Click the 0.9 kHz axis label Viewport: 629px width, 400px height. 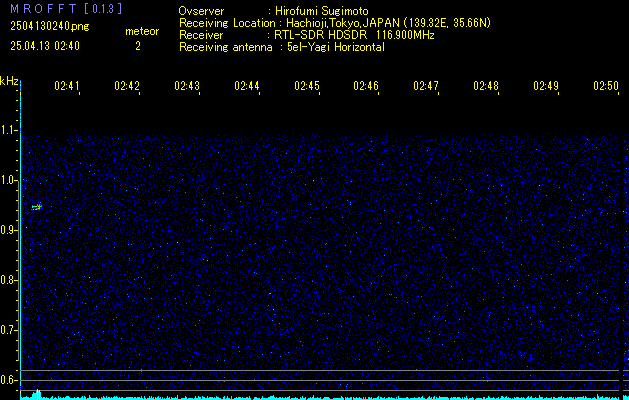pyautogui.click(x=9, y=230)
